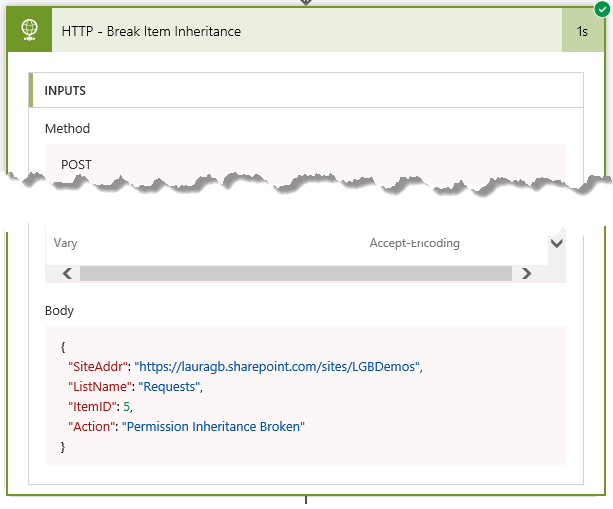The width and height of the screenshot is (613, 509).
Task: Collapse the HTTP - Break Item Inheritance header
Action: [x=307, y=31]
